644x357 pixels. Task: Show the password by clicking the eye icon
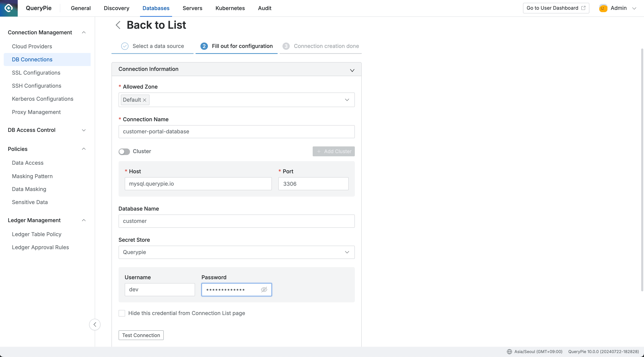[264, 289]
